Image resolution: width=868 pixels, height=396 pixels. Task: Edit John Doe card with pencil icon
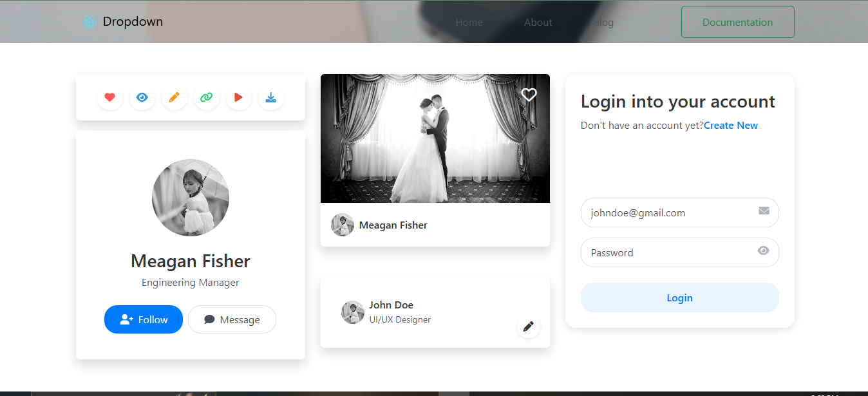tap(528, 326)
